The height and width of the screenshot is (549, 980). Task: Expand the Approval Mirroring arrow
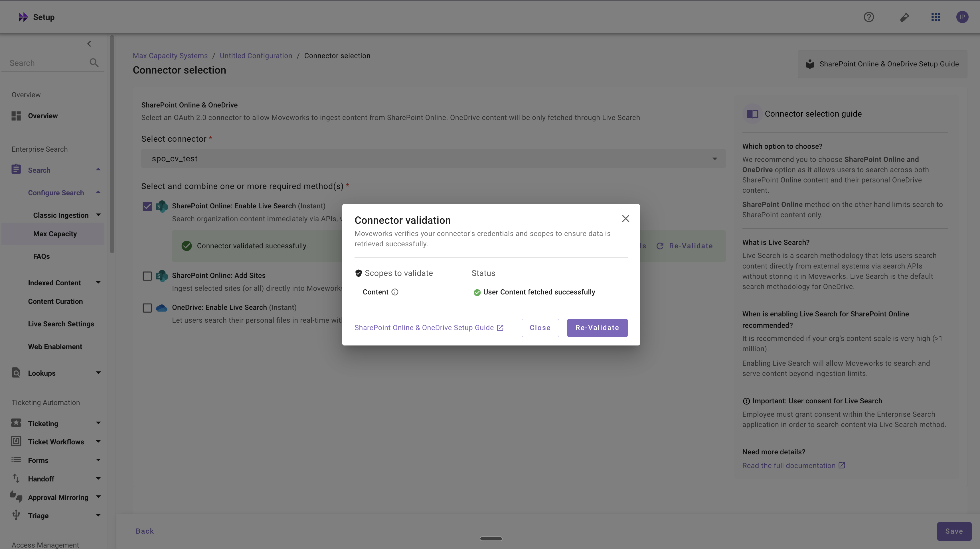tap(98, 497)
